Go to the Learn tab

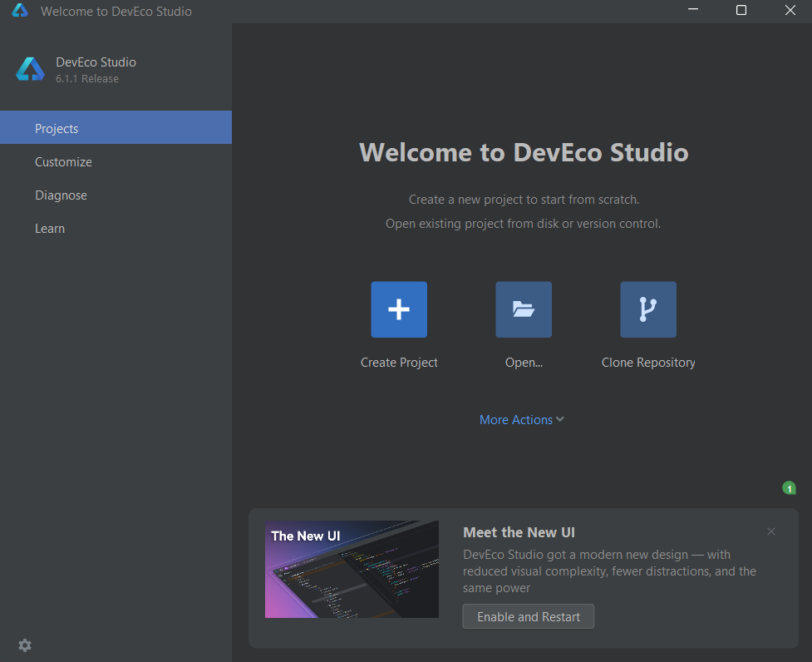click(x=116, y=229)
